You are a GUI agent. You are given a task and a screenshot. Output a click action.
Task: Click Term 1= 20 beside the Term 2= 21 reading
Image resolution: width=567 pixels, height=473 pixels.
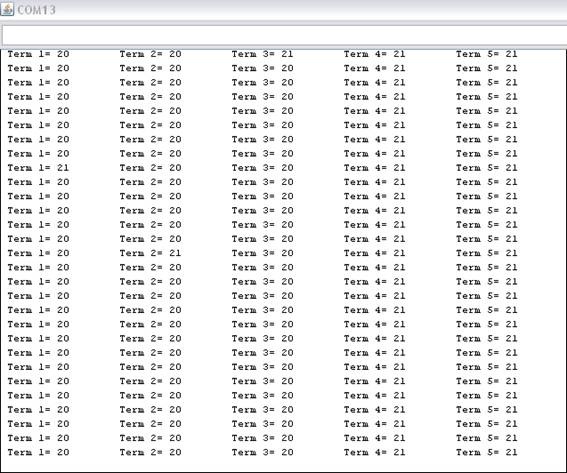tap(38, 253)
